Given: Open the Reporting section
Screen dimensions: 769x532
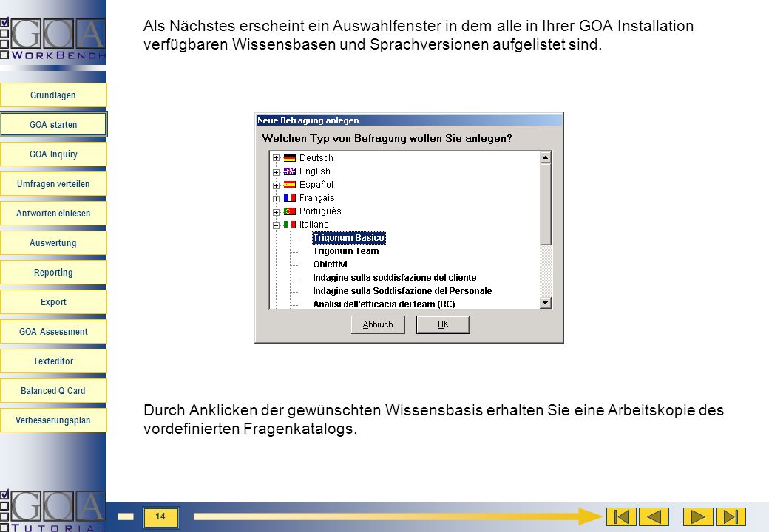Looking at the screenshot, I should [53, 273].
